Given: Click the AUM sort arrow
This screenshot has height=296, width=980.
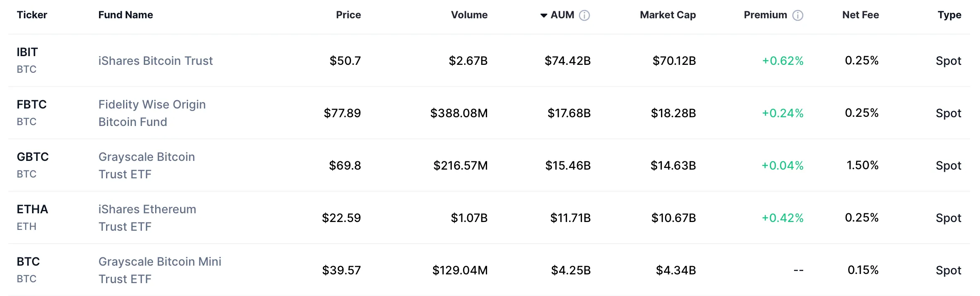Looking at the screenshot, I should pyautogui.click(x=544, y=15).
